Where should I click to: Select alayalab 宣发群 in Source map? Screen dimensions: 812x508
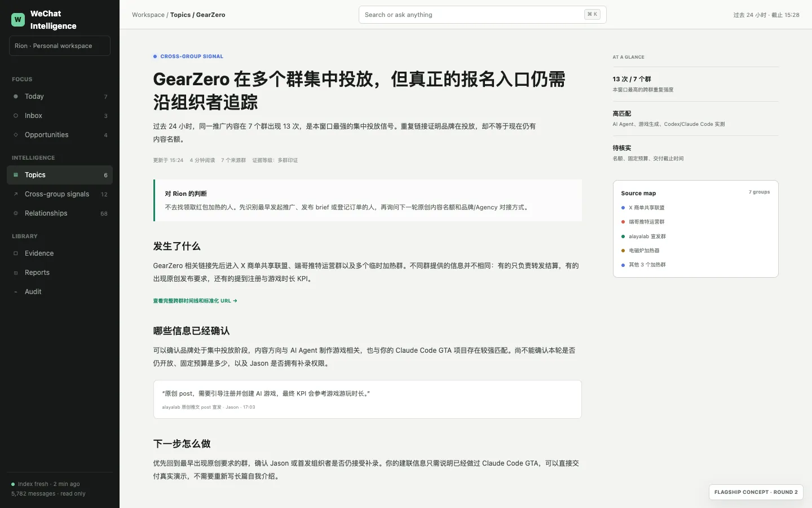coord(647,237)
